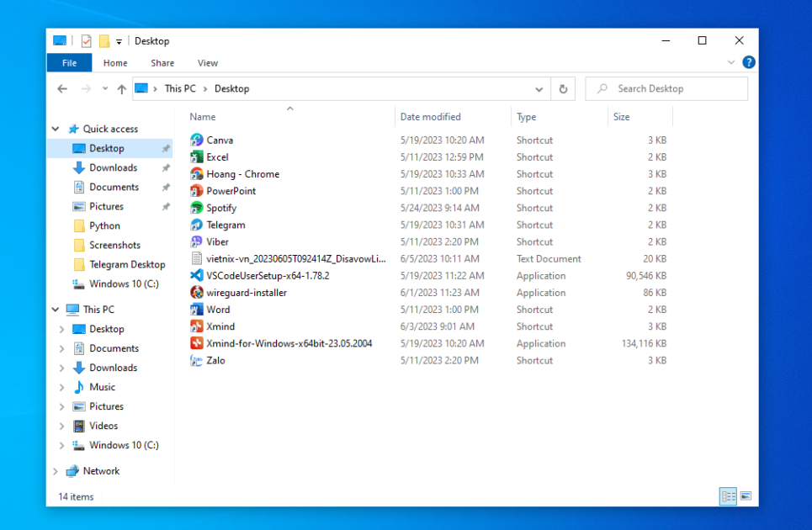Open the File menu
812x530 pixels.
[69, 63]
